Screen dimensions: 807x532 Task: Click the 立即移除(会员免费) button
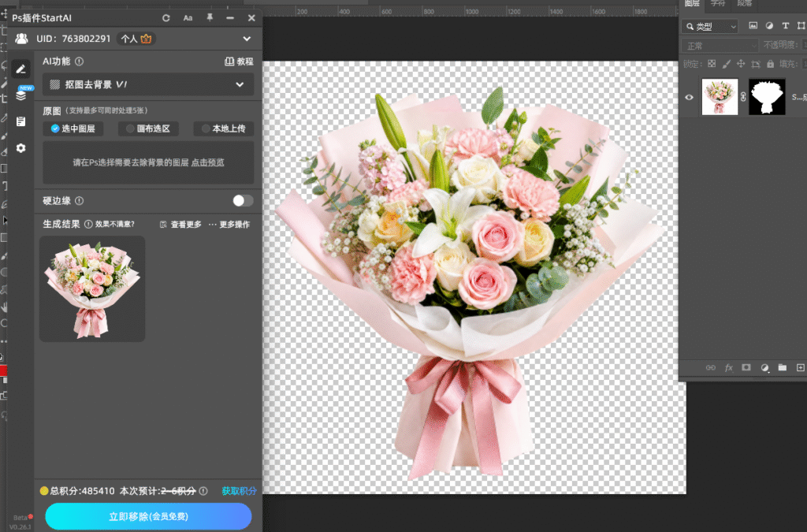point(148,516)
